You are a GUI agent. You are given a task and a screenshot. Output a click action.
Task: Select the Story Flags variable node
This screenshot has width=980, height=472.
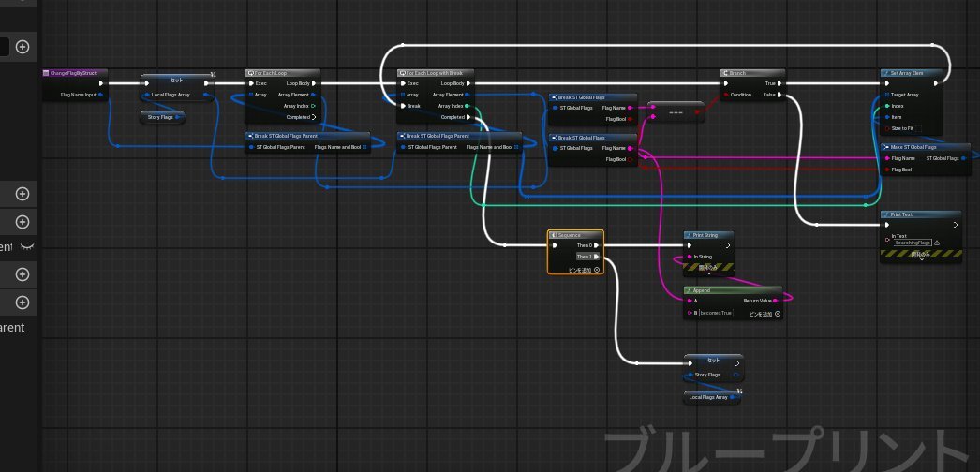pos(163,117)
